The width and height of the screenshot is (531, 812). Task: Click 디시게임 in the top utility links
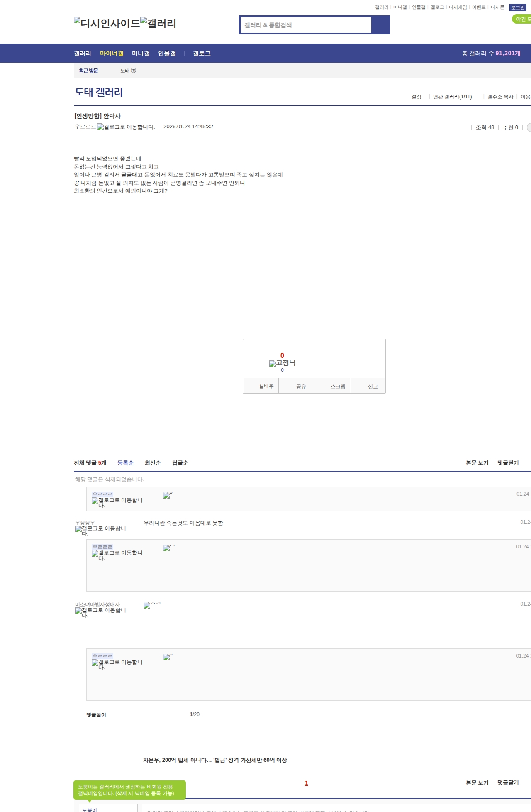[458, 7]
